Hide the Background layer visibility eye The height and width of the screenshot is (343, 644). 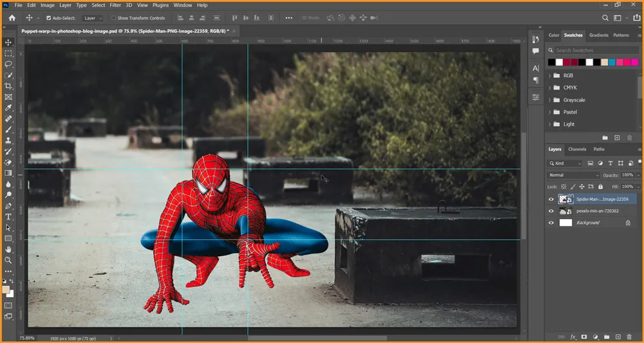[x=551, y=223]
